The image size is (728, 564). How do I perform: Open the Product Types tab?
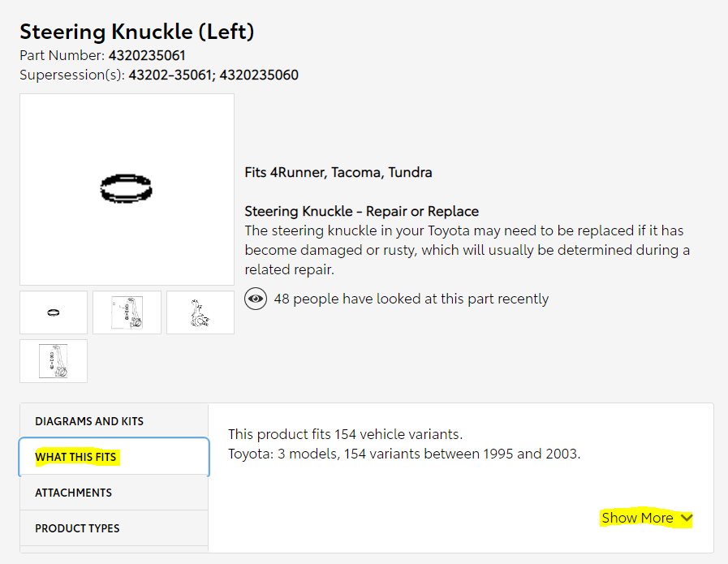[114, 528]
